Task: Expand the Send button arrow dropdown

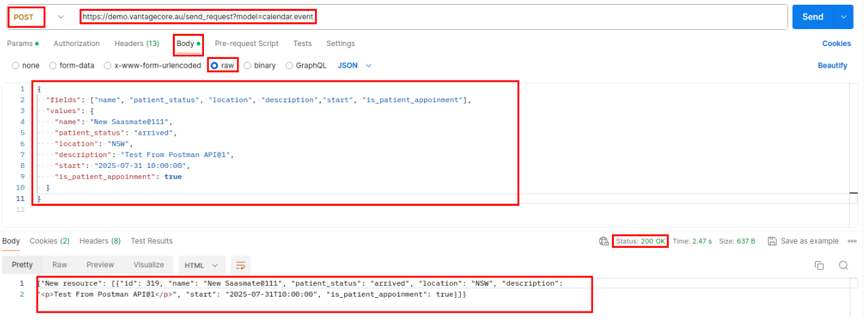Action: point(844,17)
